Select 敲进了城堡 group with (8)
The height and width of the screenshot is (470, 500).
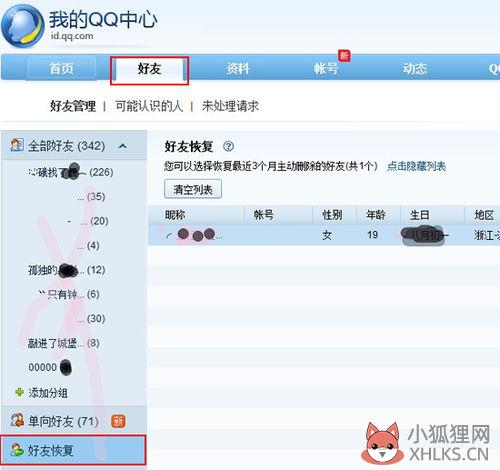pyautogui.click(x=64, y=343)
